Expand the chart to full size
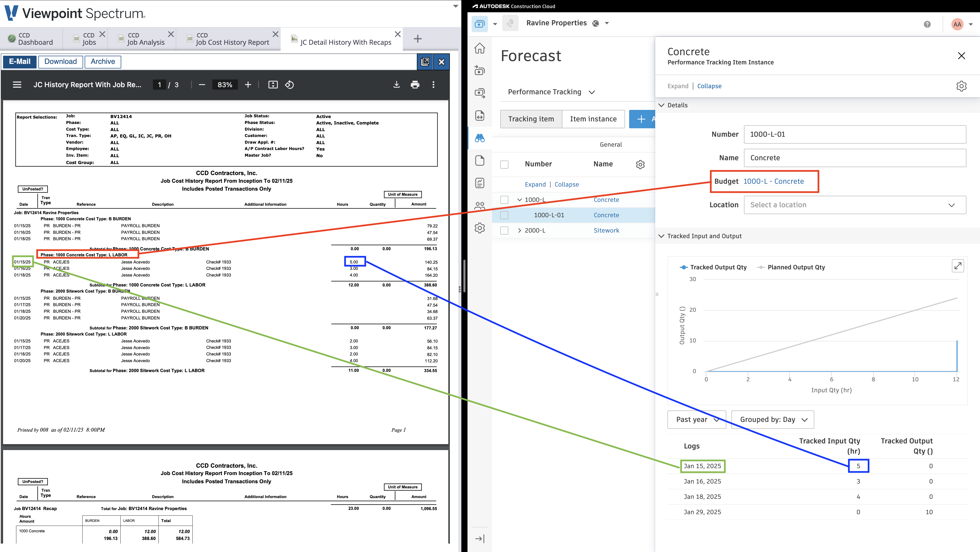This screenshot has width=980, height=552. pyautogui.click(x=957, y=266)
